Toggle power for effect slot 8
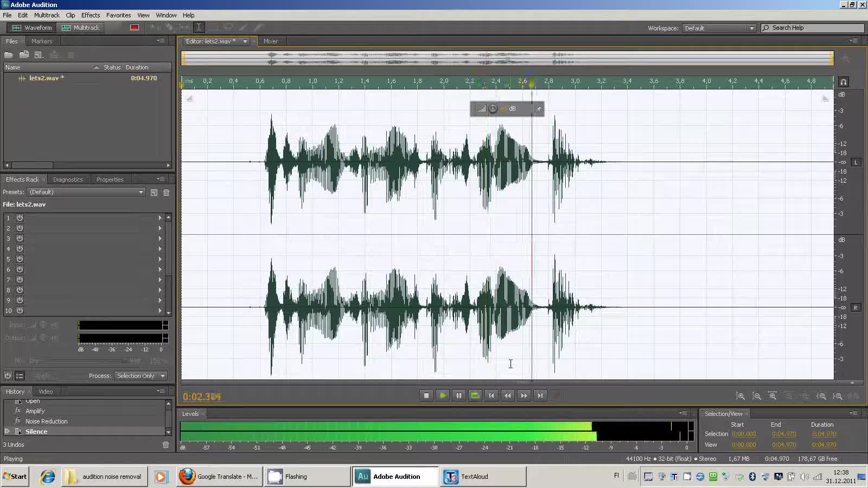The width and height of the screenshot is (868, 488). [20, 290]
